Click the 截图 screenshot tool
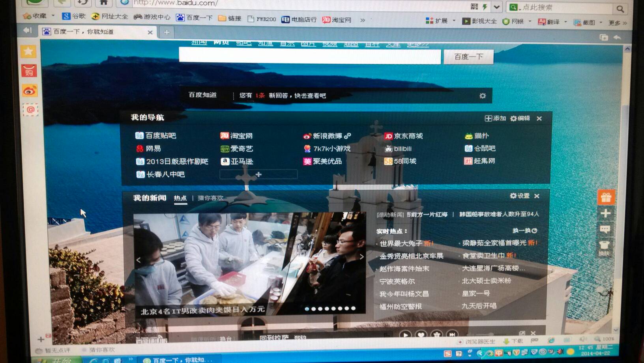The image size is (644, 363). (x=584, y=22)
